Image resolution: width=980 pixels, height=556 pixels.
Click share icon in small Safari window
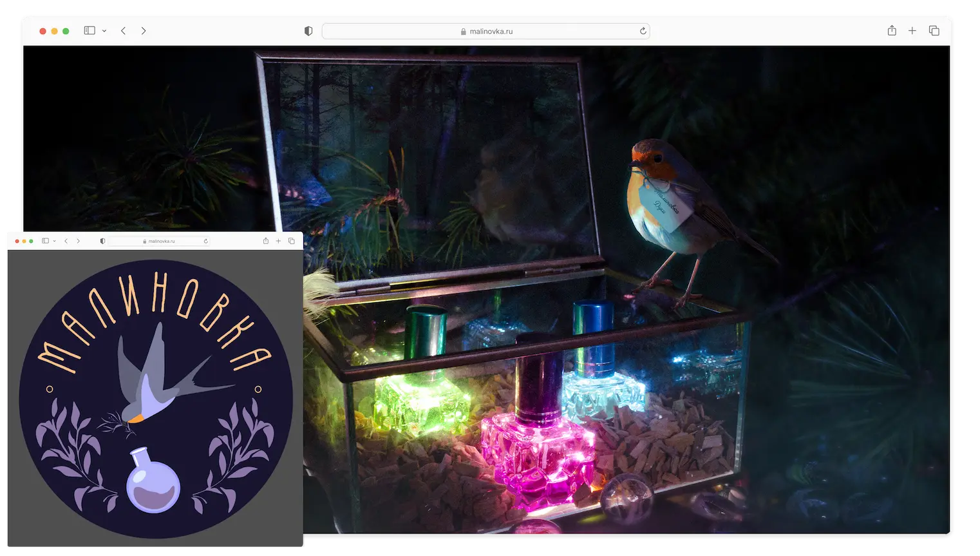click(265, 241)
